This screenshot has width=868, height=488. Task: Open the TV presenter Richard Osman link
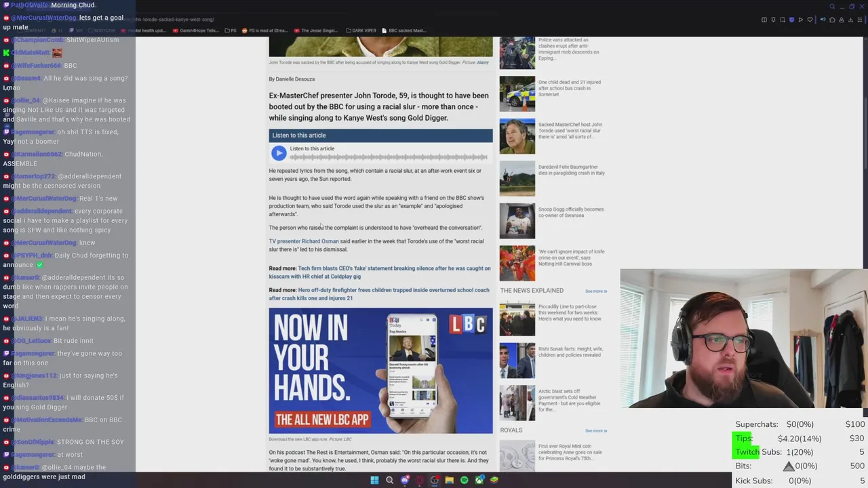tap(304, 241)
